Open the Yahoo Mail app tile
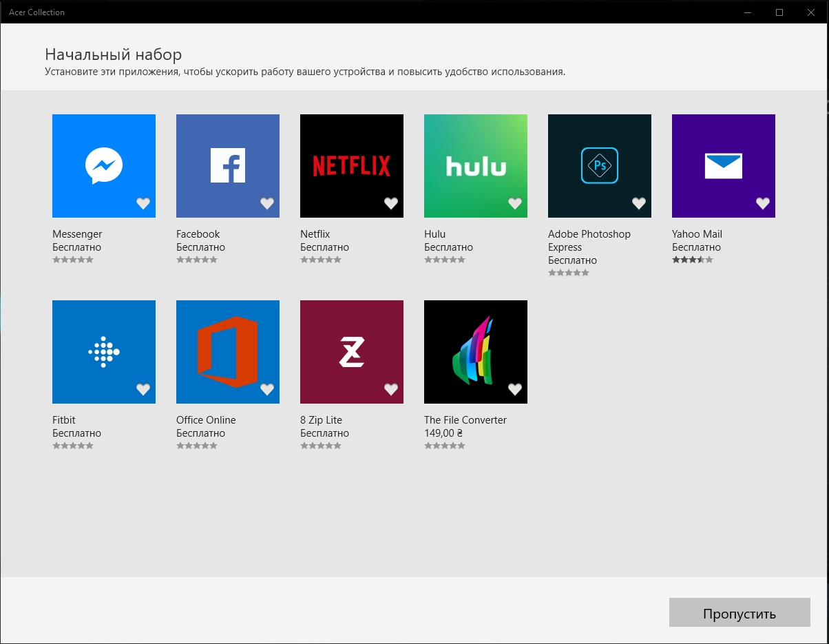829x644 pixels. click(x=724, y=166)
